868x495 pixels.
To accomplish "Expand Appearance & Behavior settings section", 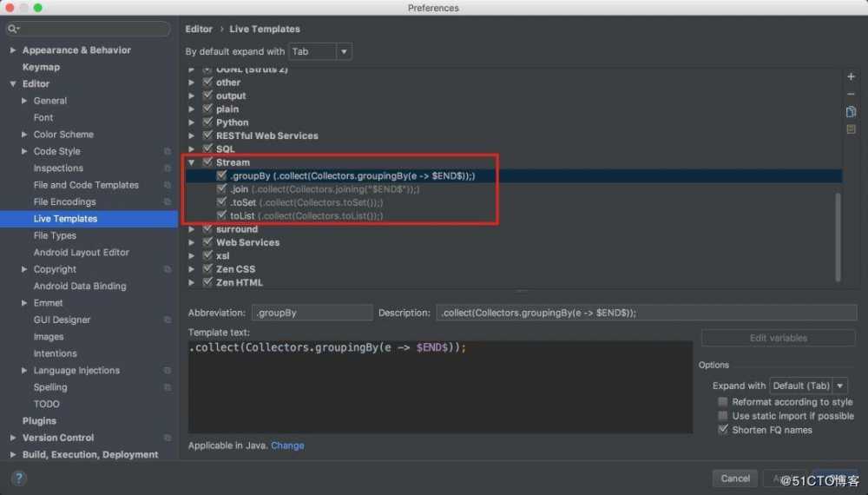I will tap(13, 49).
